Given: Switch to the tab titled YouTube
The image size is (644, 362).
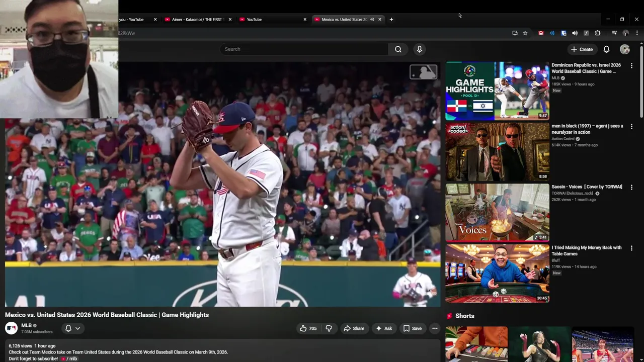Looking at the screenshot, I should [272, 20].
